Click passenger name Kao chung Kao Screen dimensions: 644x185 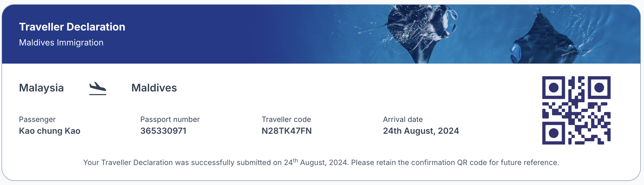(50, 131)
